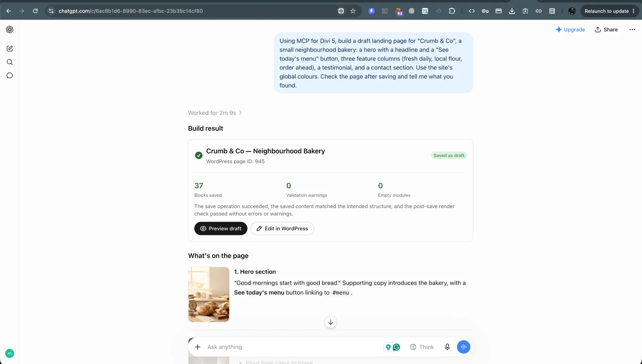
Task: Open password key extension icon
Action: coord(485,11)
